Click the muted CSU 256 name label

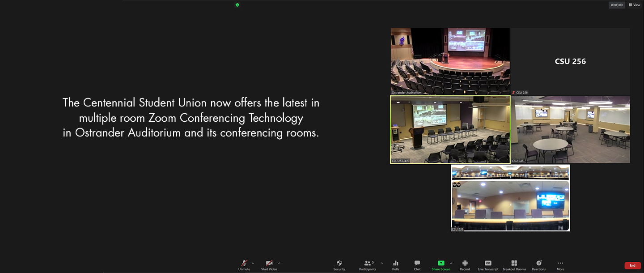(x=520, y=93)
